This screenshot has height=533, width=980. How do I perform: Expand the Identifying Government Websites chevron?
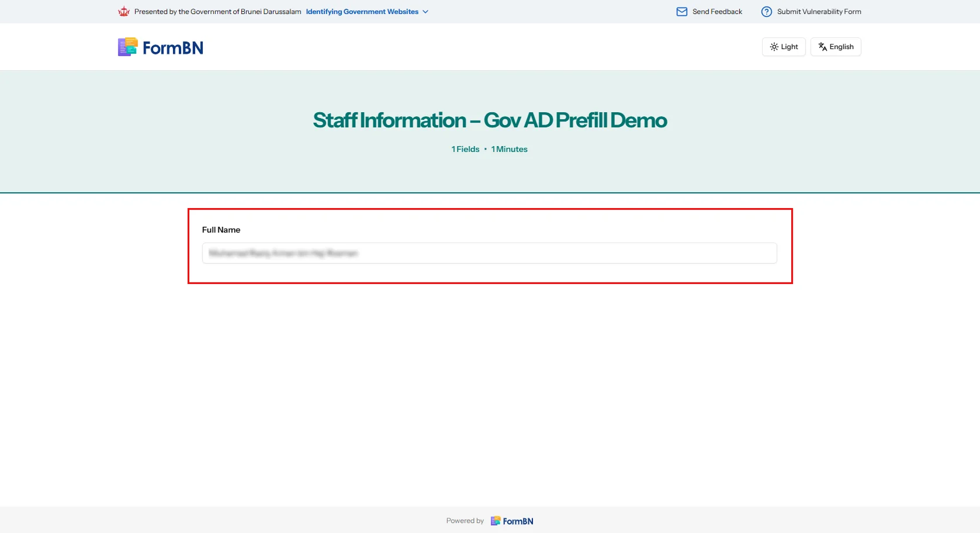425,12
